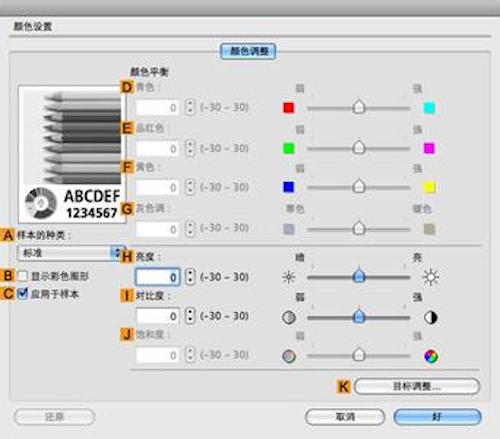This screenshot has width=500, height=439.
Task: Click the brightness (亮度) slider thumb
Action: 359,275
